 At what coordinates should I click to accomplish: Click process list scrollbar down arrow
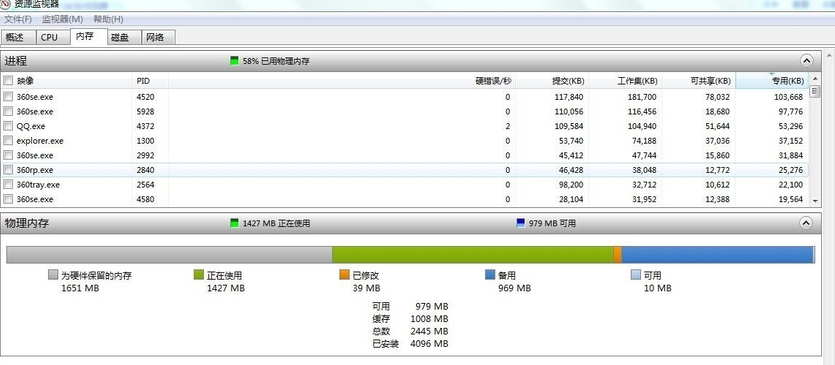814,201
